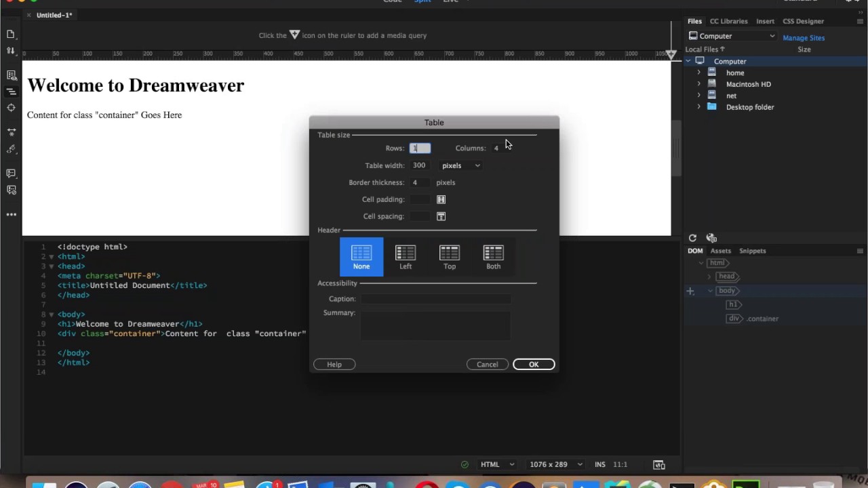
Task: Collapse the Computer tree node
Action: pyautogui.click(x=688, y=61)
